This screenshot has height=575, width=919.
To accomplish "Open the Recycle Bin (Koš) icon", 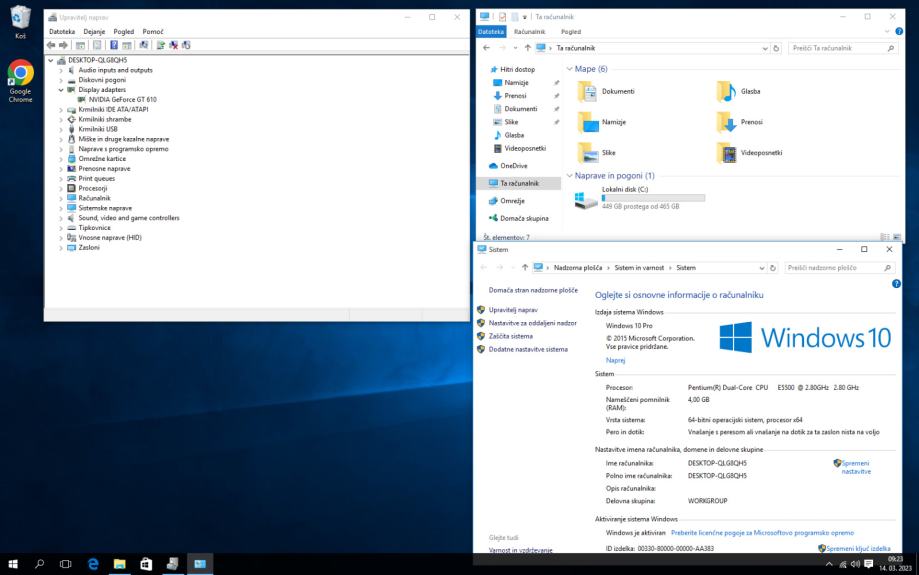I will 21,22.
